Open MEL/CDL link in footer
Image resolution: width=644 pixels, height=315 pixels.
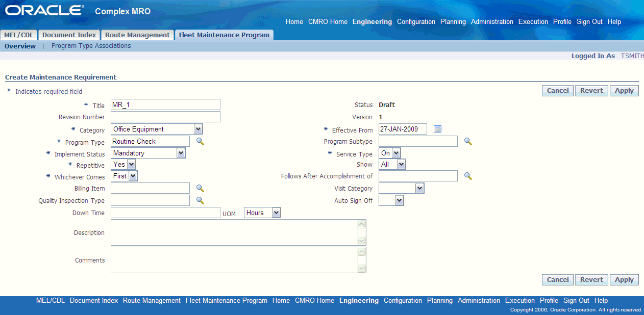(51, 301)
